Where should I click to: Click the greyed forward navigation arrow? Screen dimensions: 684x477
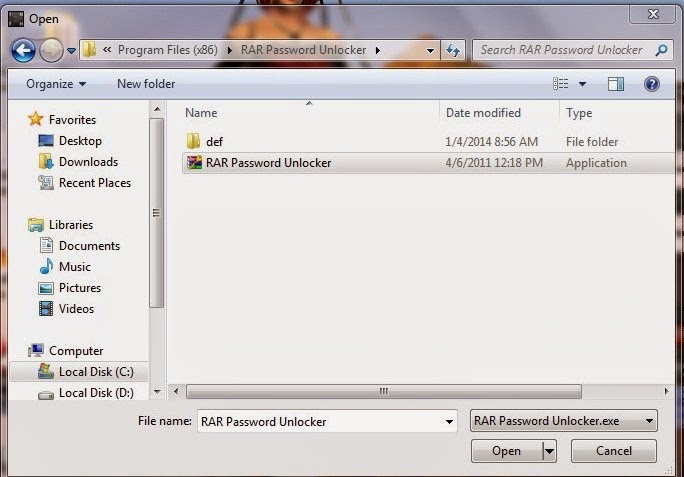[51, 51]
